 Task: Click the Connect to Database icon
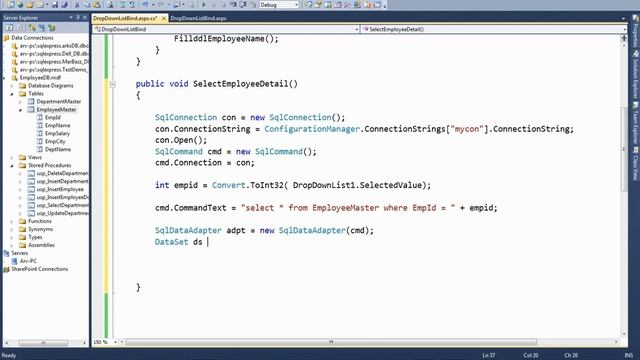click(32, 28)
